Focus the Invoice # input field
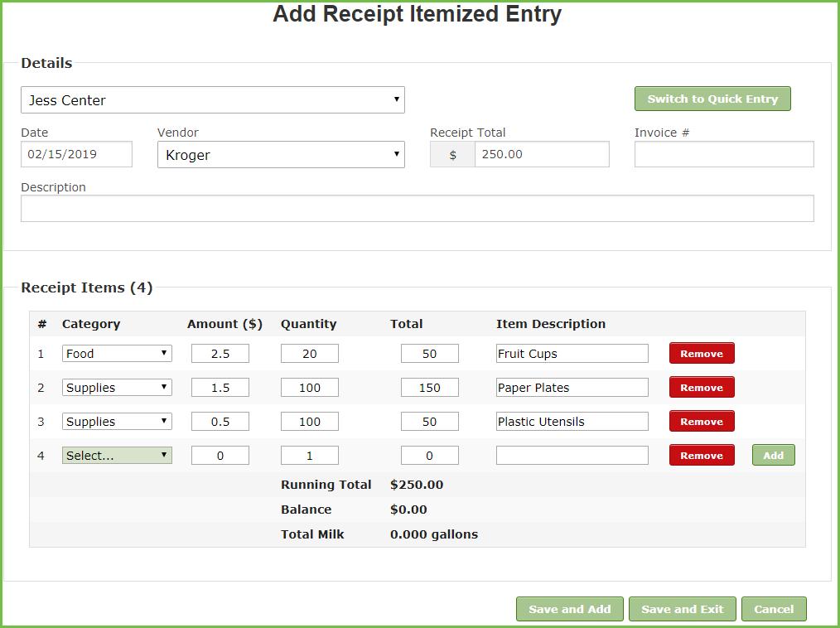The height and width of the screenshot is (628, 840). coord(724,154)
